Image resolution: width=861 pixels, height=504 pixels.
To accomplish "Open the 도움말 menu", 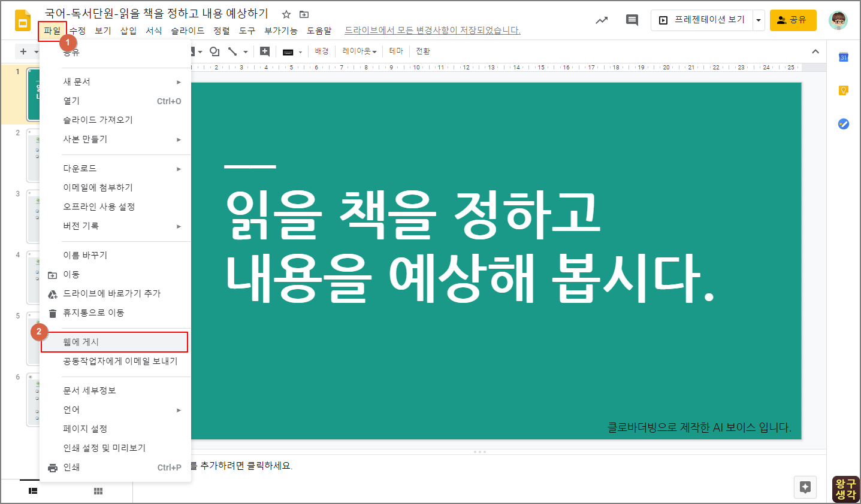I will 319,31.
